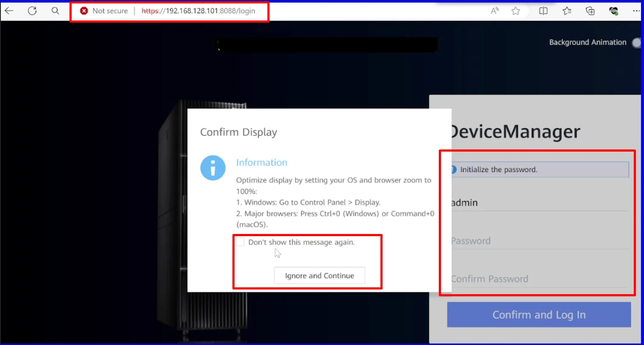Focus the Password input field
Viewport: 644px width, 345px height.
[x=540, y=241]
